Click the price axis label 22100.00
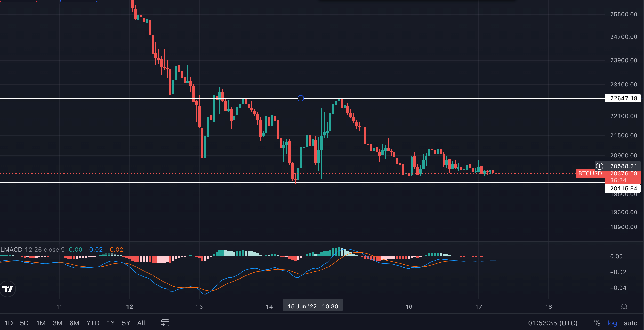Viewport: 644px width, 330px height. (623, 116)
